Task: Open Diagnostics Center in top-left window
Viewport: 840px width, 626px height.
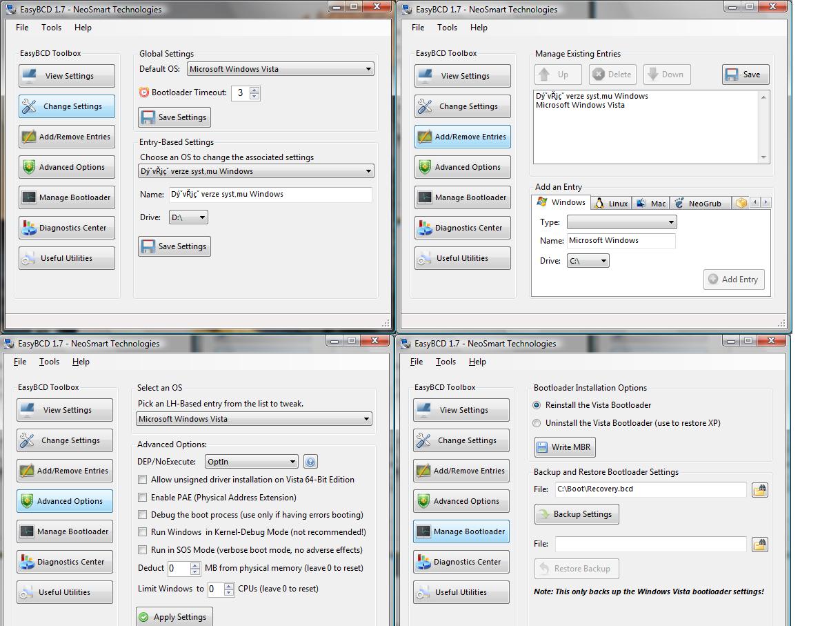Action: pos(67,228)
